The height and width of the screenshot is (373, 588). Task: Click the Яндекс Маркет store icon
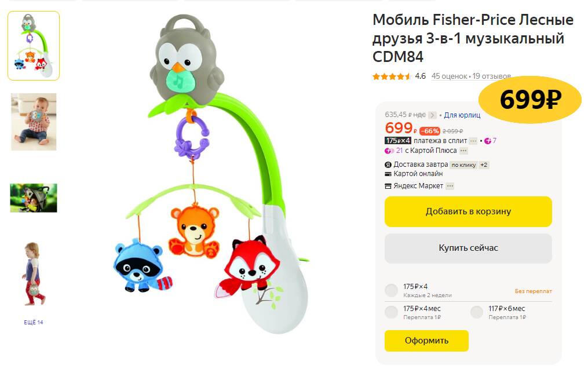[388, 186]
